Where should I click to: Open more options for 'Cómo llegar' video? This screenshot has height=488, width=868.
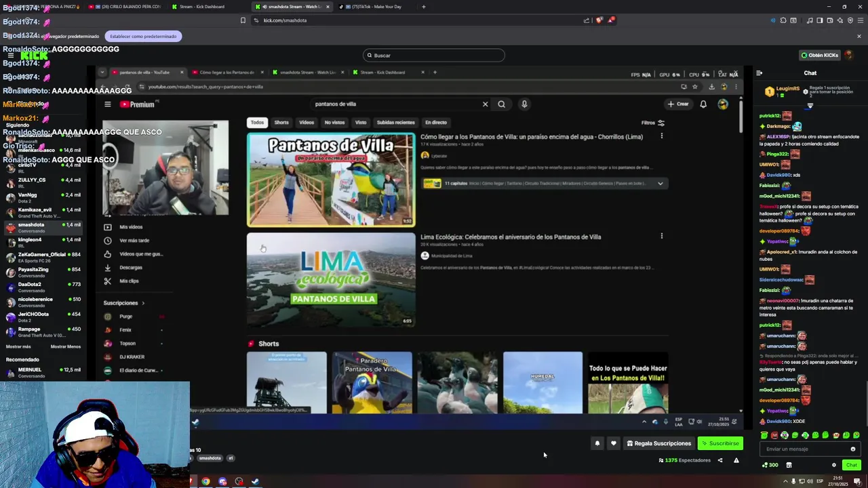tap(662, 136)
